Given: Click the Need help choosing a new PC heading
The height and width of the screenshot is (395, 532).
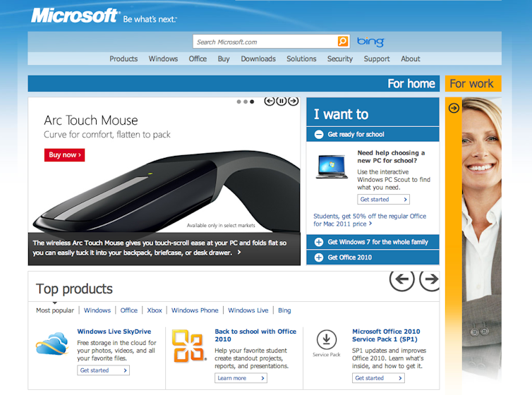Looking at the screenshot, I should tap(391, 157).
